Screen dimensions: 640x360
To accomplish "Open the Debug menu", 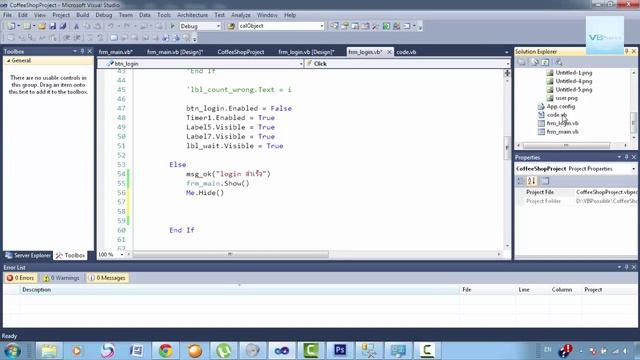I will click(x=104, y=15).
